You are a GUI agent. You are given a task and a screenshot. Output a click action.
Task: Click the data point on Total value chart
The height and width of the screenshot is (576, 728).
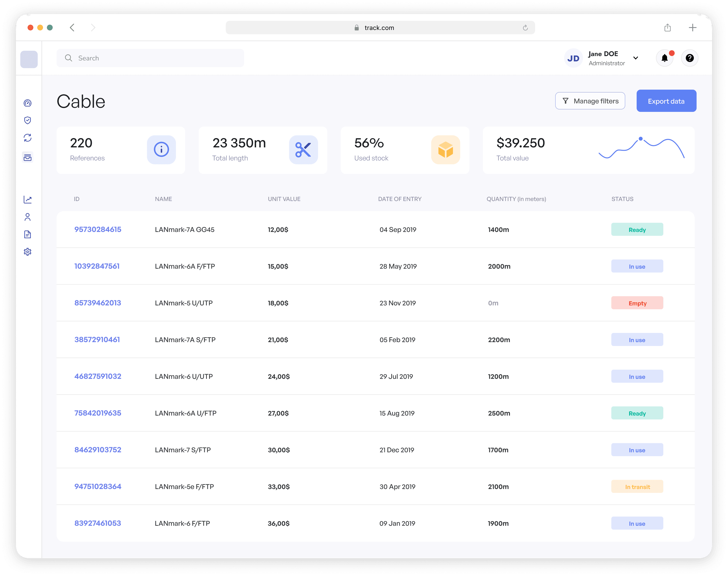pos(640,139)
